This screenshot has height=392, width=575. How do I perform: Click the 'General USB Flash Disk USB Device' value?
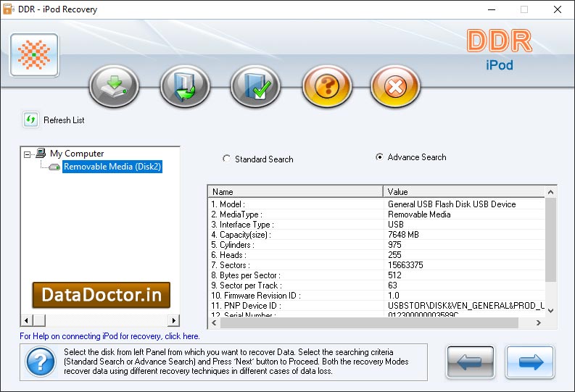pyautogui.click(x=452, y=204)
